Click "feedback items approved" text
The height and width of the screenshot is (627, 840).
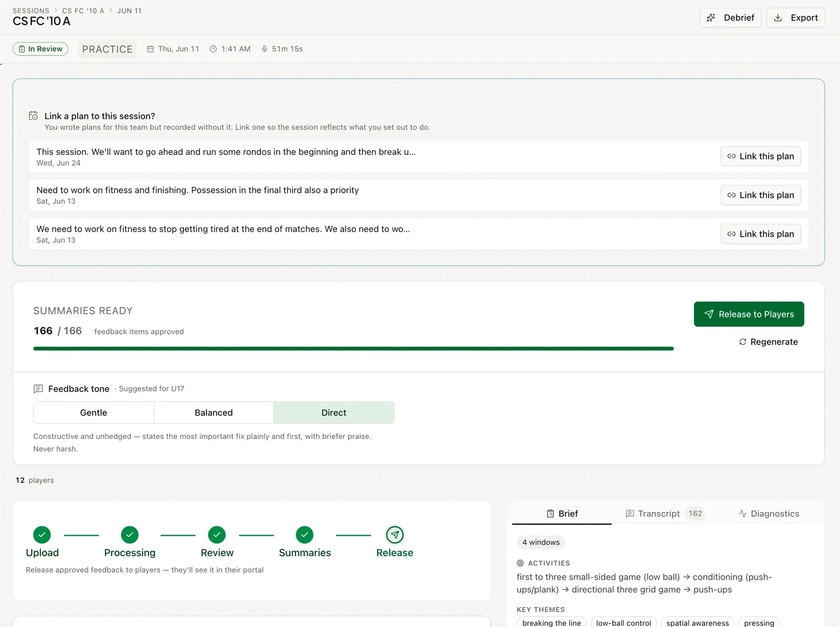click(139, 332)
